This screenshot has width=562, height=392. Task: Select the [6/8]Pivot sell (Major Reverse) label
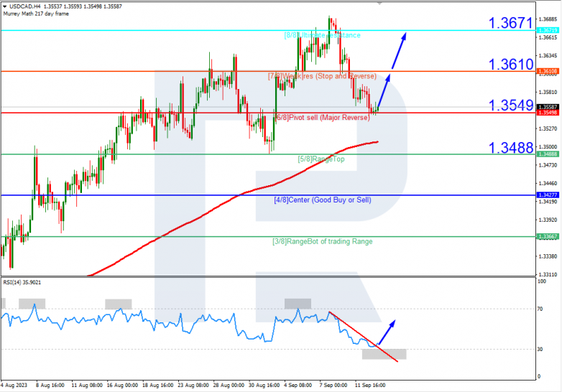pos(322,118)
